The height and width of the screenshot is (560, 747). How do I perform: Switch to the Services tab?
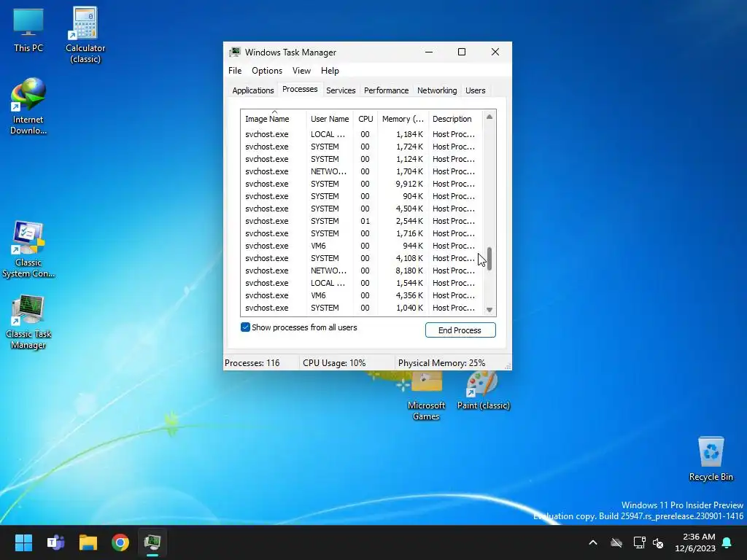point(341,90)
